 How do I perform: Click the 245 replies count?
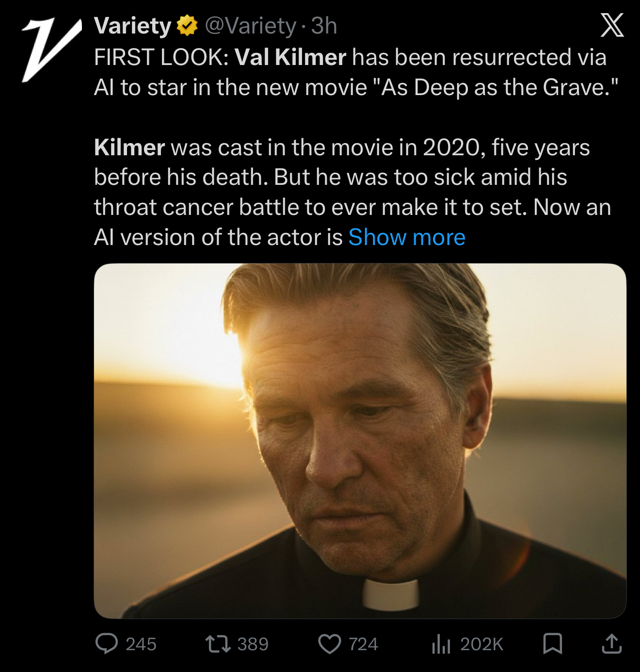click(141, 644)
